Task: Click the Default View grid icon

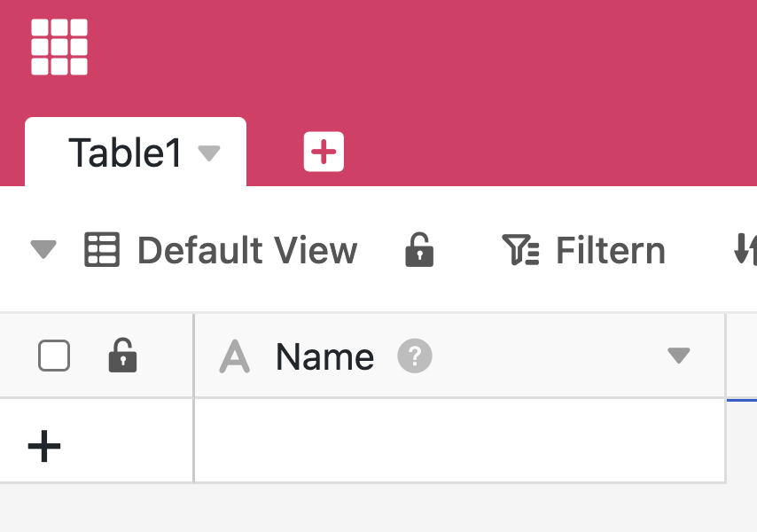Action: point(101,250)
